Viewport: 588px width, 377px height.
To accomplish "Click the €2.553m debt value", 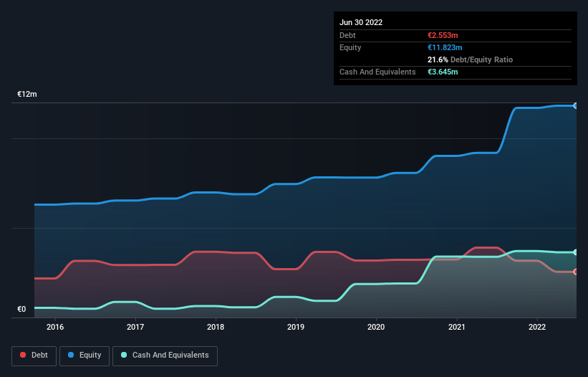I will pyautogui.click(x=443, y=35).
